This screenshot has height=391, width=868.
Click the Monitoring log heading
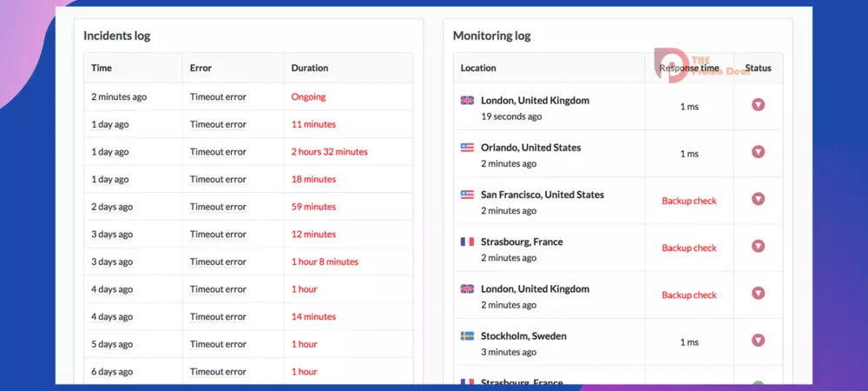pos(491,36)
